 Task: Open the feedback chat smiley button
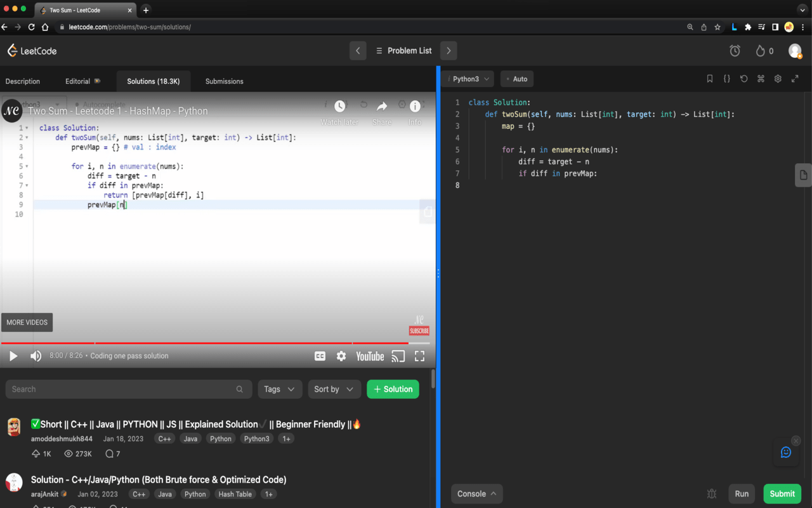pyautogui.click(x=786, y=452)
